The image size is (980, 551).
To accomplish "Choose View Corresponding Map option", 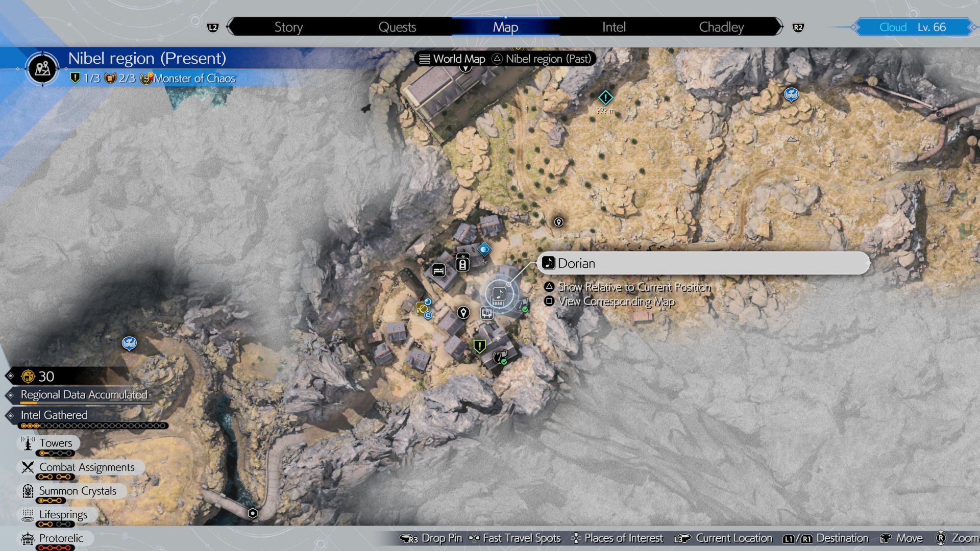I will pyautogui.click(x=616, y=302).
